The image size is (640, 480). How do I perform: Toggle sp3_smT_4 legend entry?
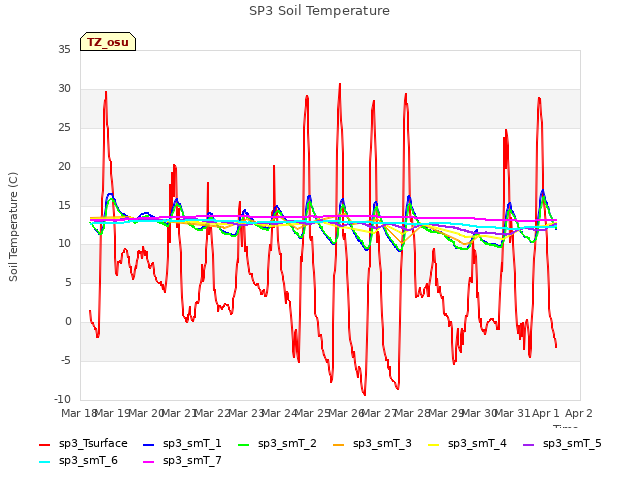click(x=467, y=444)
